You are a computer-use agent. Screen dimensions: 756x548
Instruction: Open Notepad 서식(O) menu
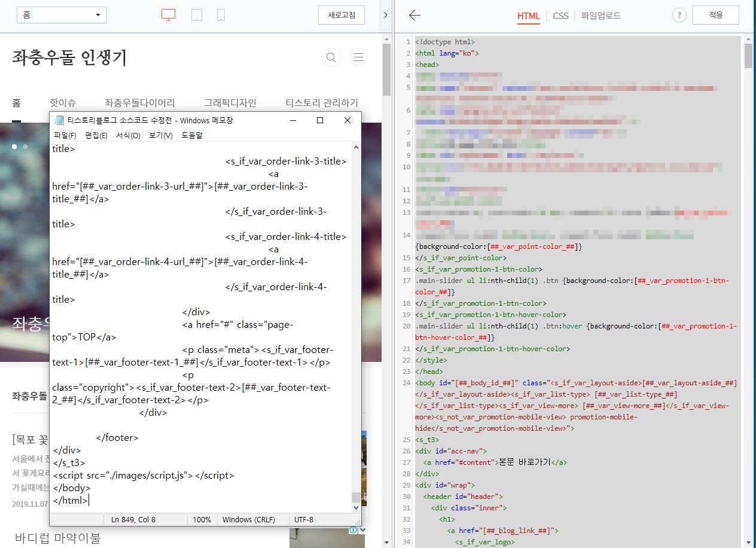tap(128, 135)
